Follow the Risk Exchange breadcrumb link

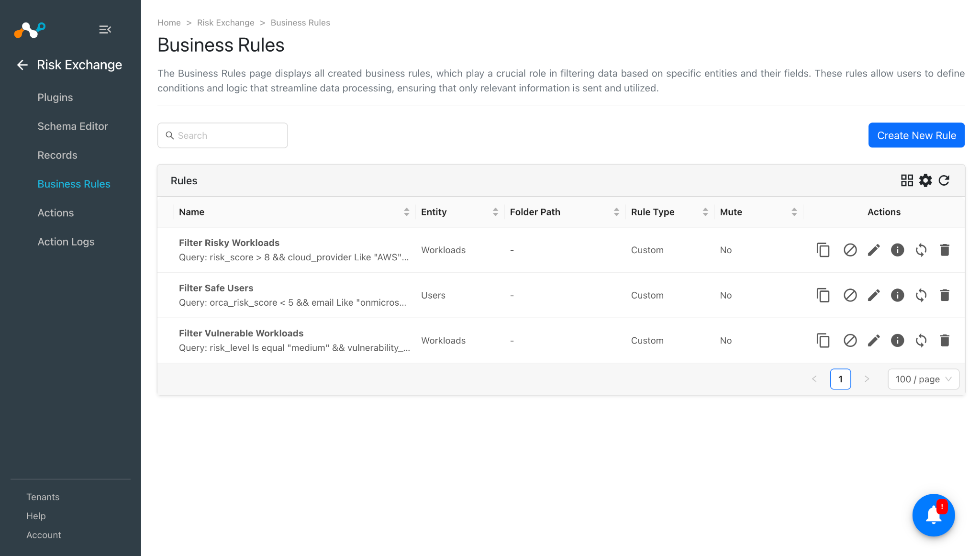pyautogui.click(x=226, y=22)
